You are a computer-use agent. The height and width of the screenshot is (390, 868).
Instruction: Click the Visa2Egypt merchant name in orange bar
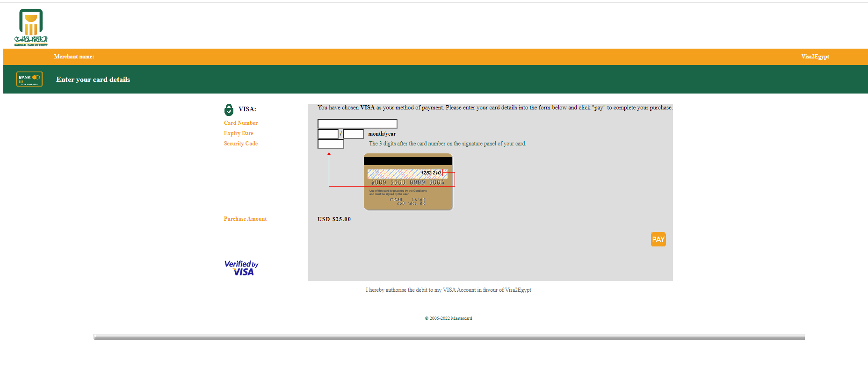click(815, 57)
